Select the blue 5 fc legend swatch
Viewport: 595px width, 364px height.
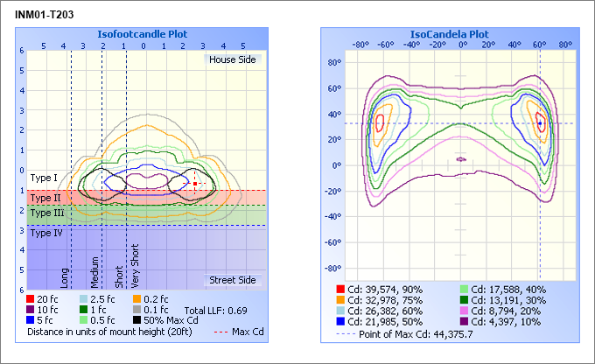tap(32, 320)
